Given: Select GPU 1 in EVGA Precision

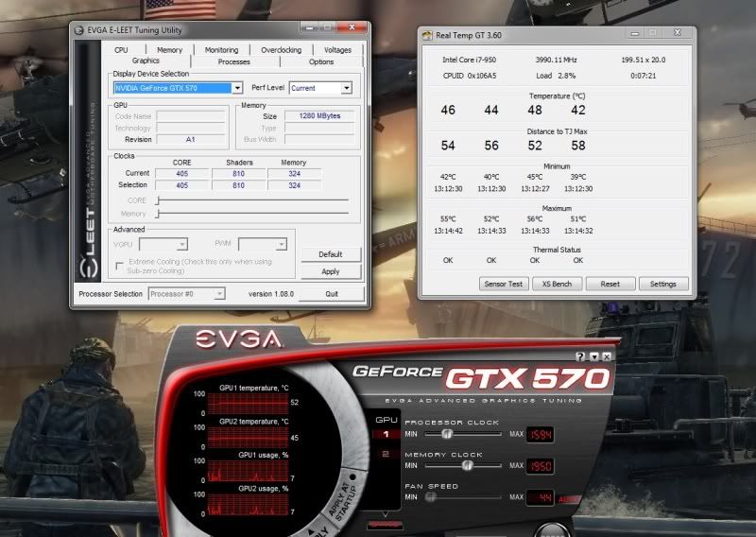Looking at the screenshot, I should (x=386, y=434).
